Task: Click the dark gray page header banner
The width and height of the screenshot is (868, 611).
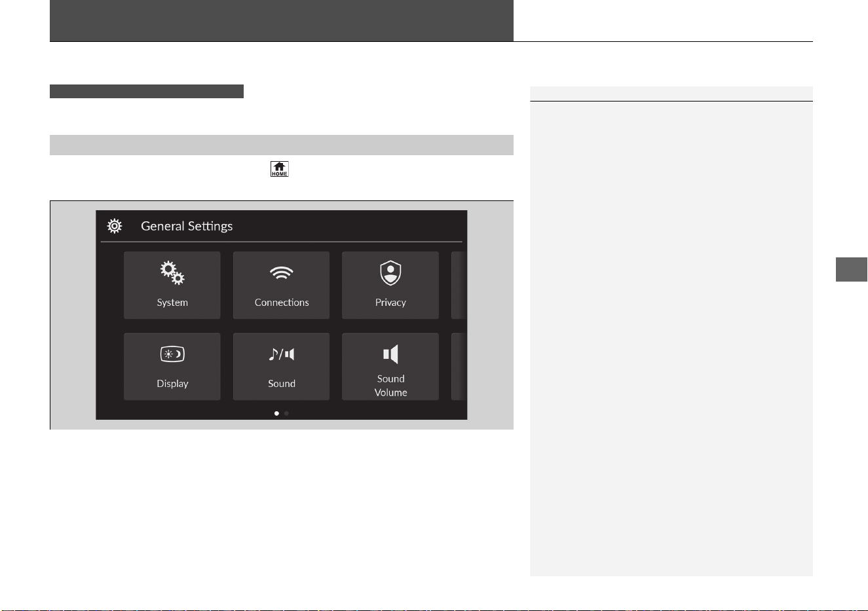Action: tap(282, 20)
